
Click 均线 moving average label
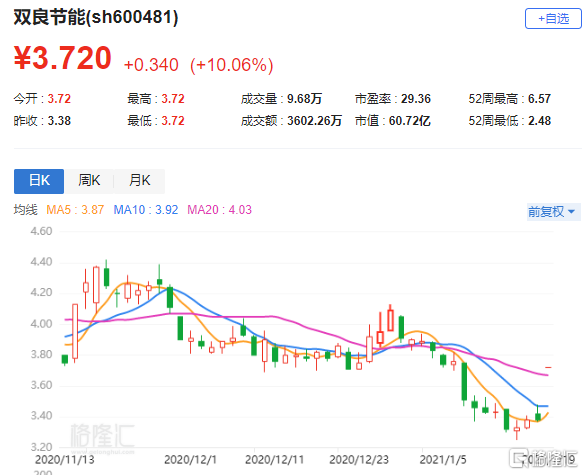click(x=26, y=210)
